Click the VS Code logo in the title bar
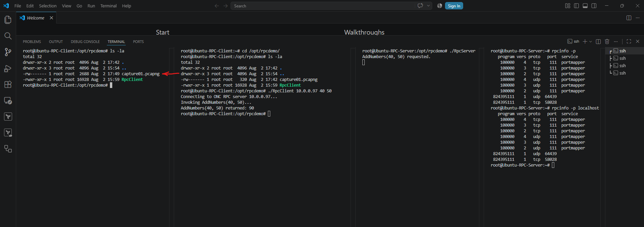 pos(6,6)
